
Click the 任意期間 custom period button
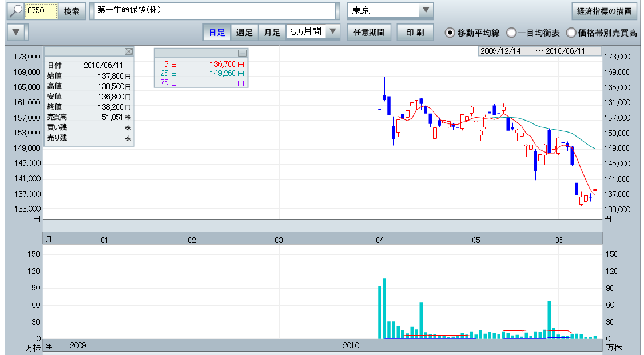click(x=369, y=33)
